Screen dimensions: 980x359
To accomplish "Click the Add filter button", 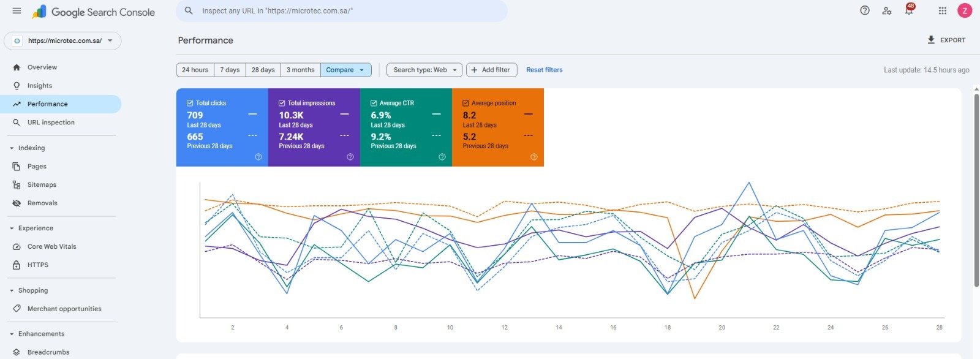I will pyautogui.click(x=491, y=70).
